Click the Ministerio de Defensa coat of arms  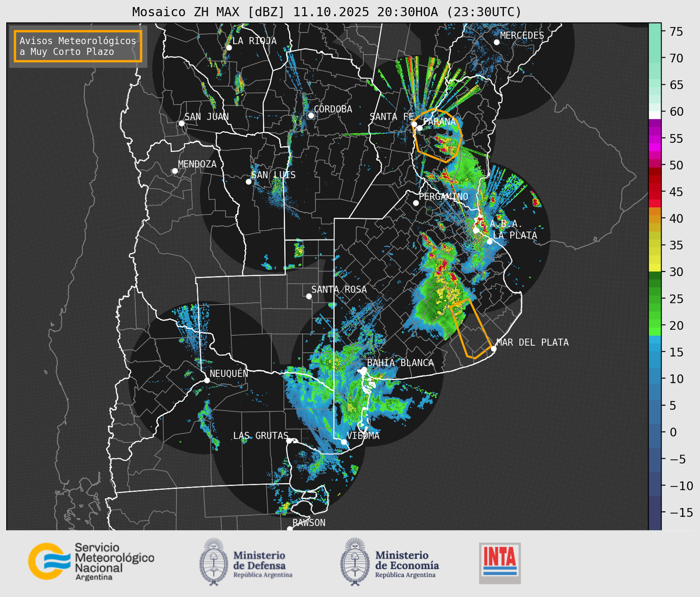(x=214, y=562)
